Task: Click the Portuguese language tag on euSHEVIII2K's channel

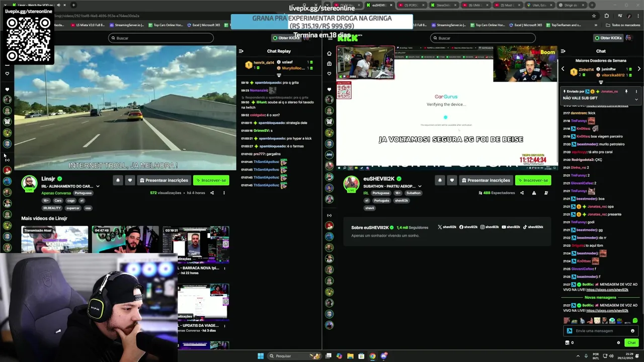Action: click(x=381, y=193)
